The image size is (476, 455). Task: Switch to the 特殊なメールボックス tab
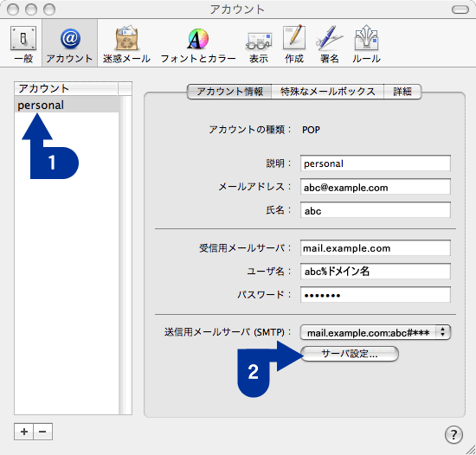click(x=327, y=92)
